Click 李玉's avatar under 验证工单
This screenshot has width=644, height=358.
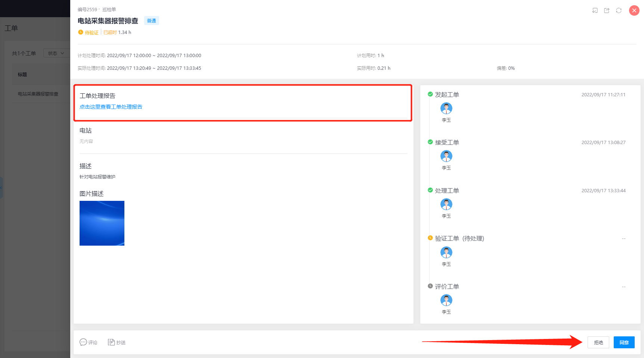(446, 253)
